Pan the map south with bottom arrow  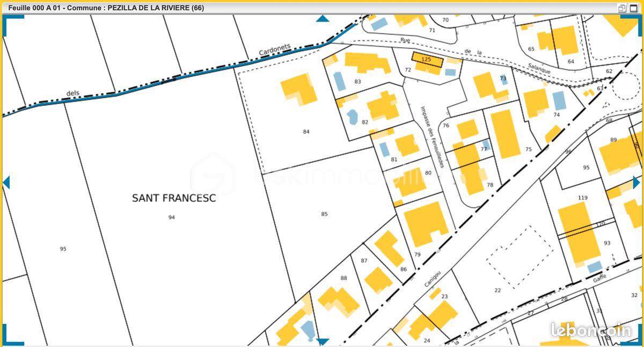click(x=323, y=342)
